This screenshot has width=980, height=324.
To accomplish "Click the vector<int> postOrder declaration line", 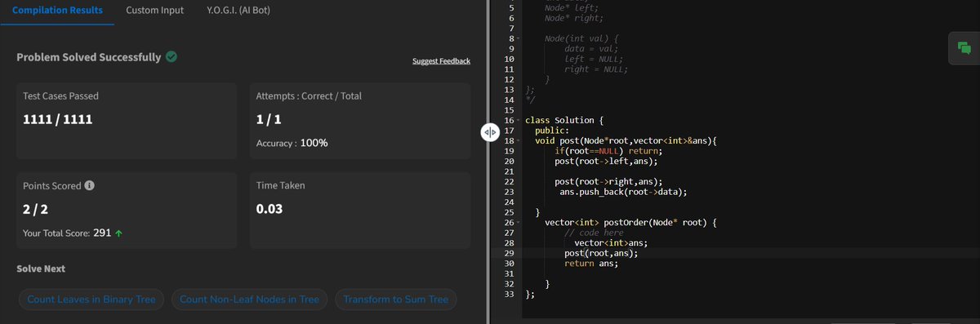I will [x=630, y=222].
